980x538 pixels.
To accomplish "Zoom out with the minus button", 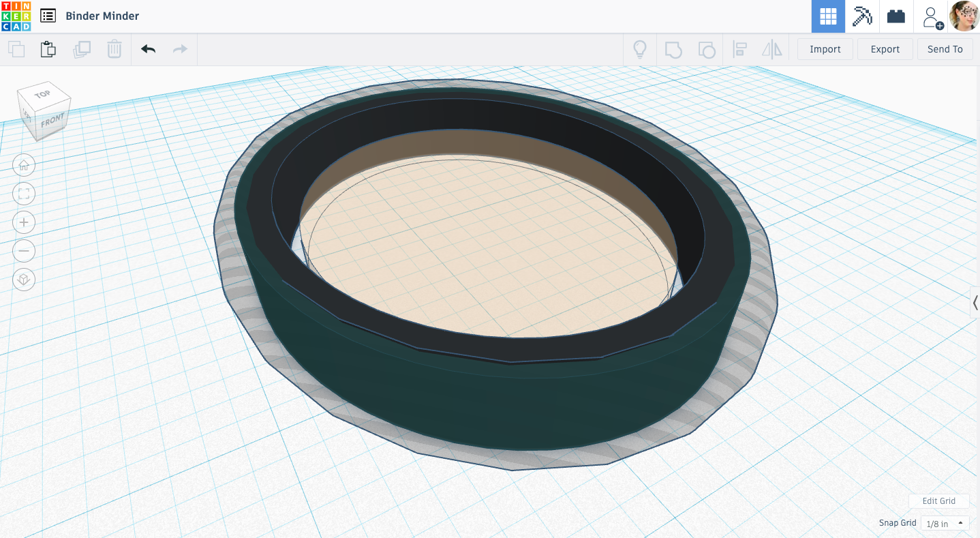I will tap(24, 251).
